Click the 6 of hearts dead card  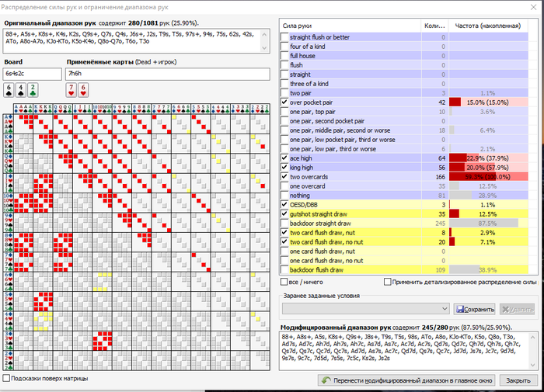click(x=83, y=90)
